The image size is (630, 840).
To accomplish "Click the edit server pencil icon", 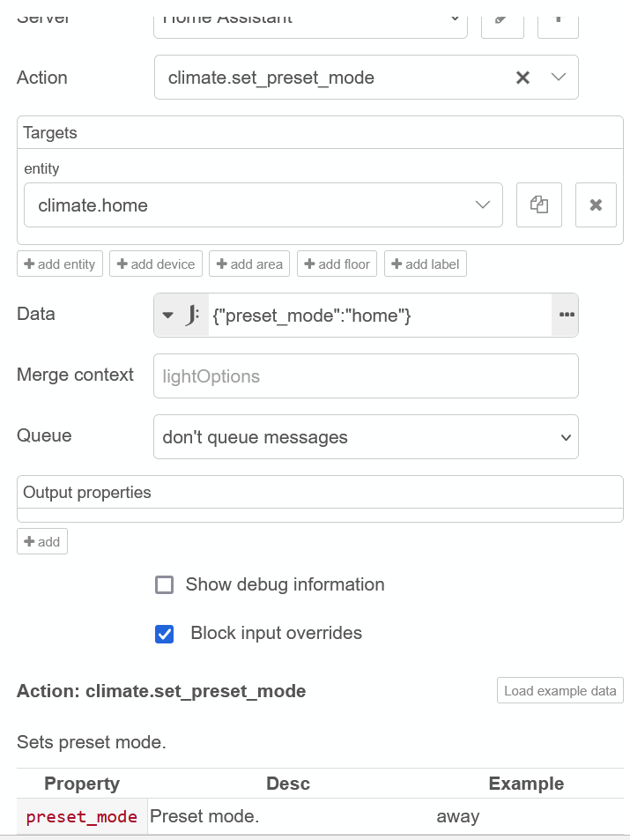I will tap(502, 19).
